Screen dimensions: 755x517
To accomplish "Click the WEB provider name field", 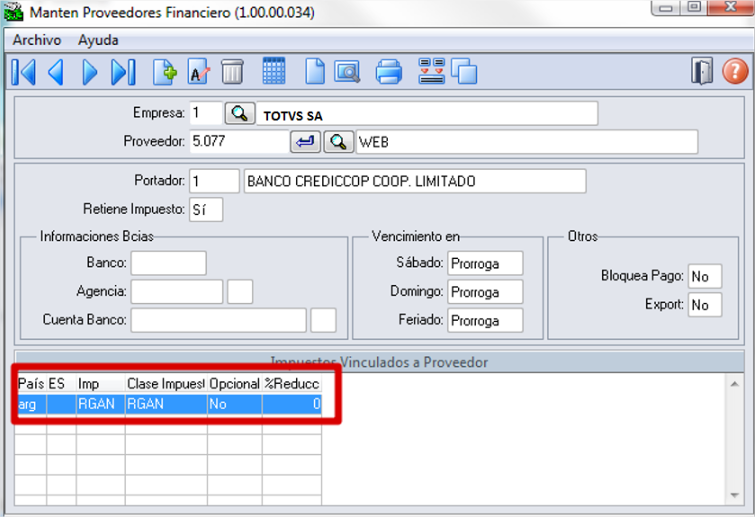I will tap(527, 142).
